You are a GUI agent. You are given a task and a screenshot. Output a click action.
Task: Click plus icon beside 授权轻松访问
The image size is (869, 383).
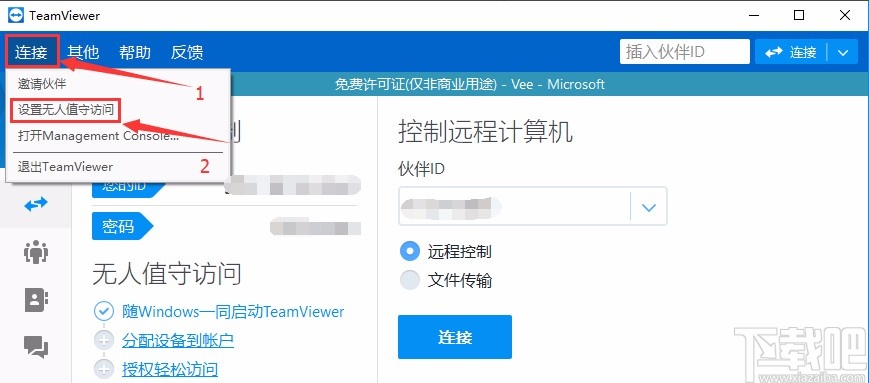tap(104, 369)
